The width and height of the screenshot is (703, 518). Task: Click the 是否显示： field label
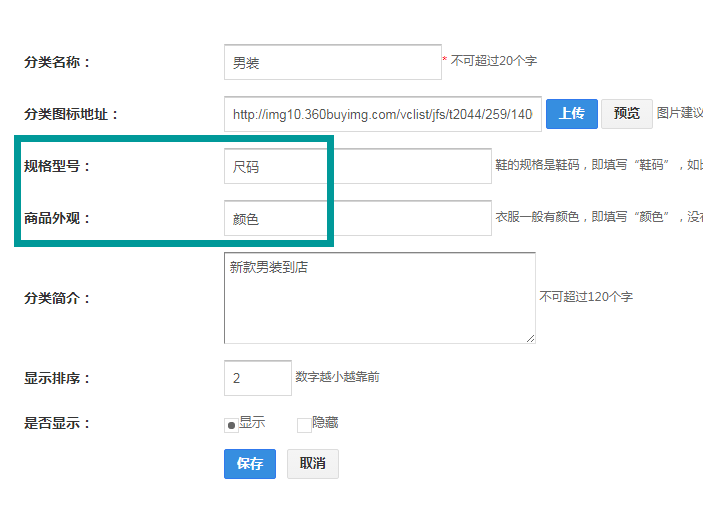[57, 423]
